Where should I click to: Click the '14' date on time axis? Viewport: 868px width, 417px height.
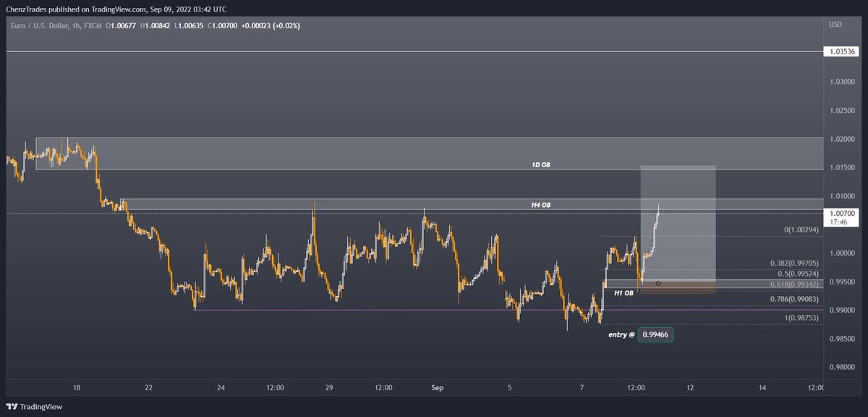tap(762, 388)
